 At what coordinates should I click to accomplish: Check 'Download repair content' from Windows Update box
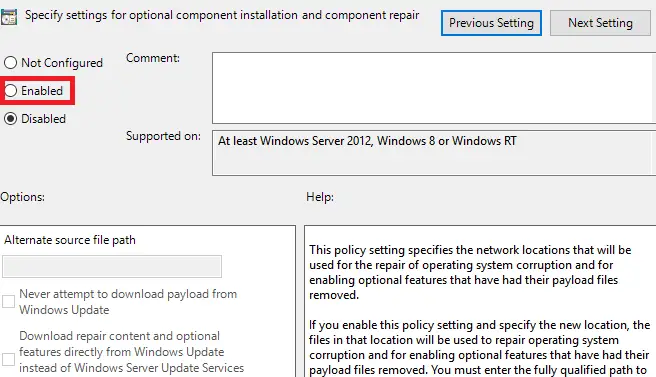(8, 359)
